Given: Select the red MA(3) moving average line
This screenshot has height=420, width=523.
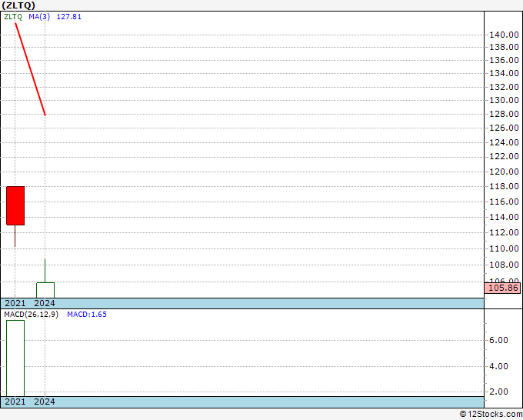Looking at the screenshot, I should [x=30, y=69].
